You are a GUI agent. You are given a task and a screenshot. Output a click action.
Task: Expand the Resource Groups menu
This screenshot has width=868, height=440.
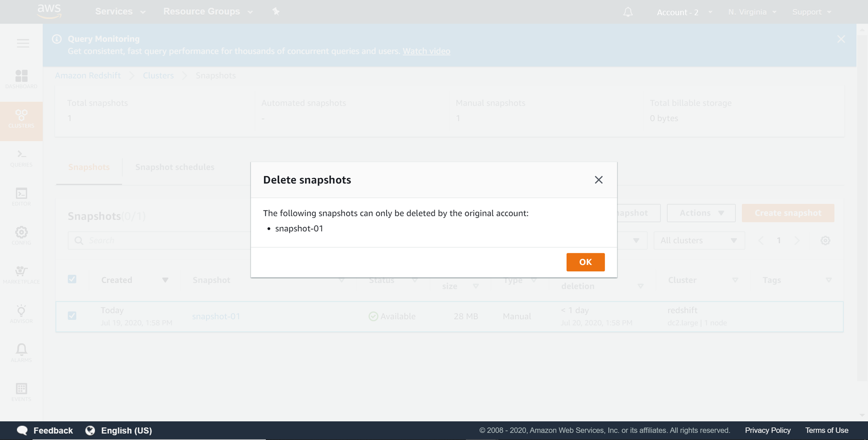[208, 12]
